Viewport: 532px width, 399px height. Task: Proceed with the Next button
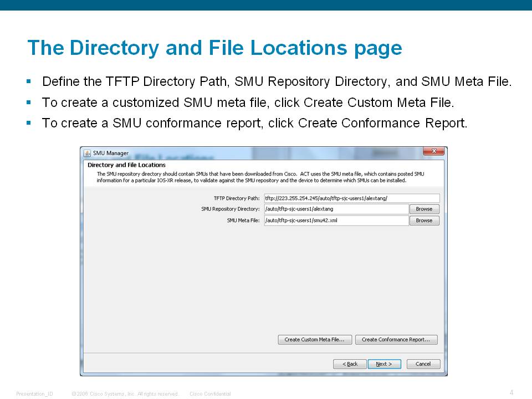pyautogui.click(x=384, y=364)
